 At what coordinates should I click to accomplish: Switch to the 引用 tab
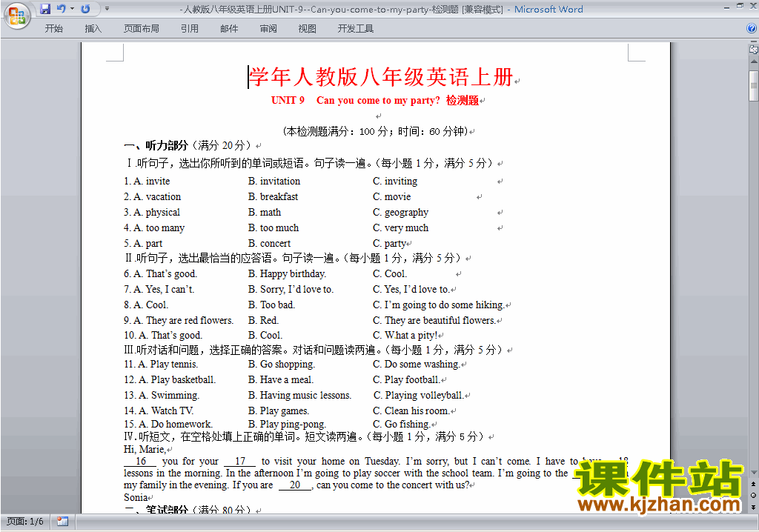click(190, 29)
